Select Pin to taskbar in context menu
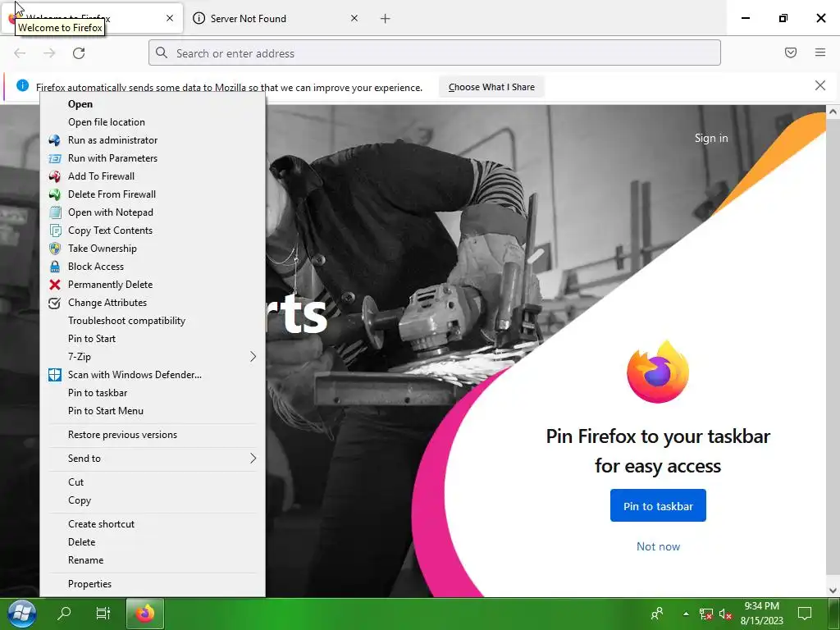 [98, 393]
